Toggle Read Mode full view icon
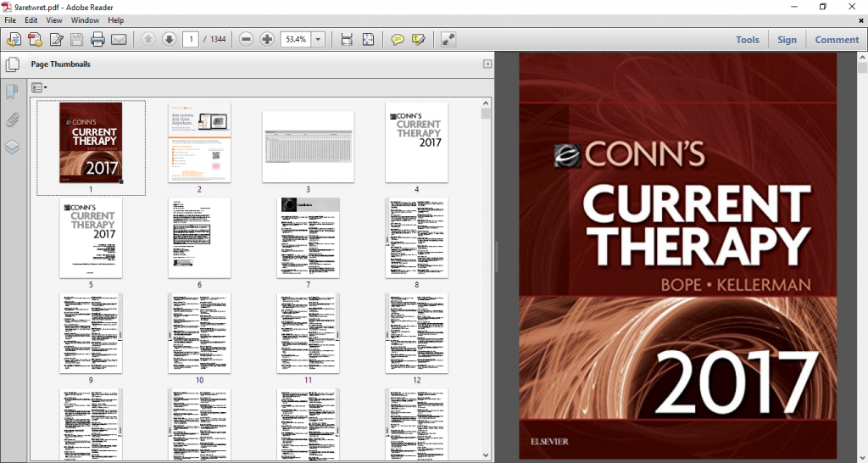Screen dimensions: 868x463 coord(448,39)
